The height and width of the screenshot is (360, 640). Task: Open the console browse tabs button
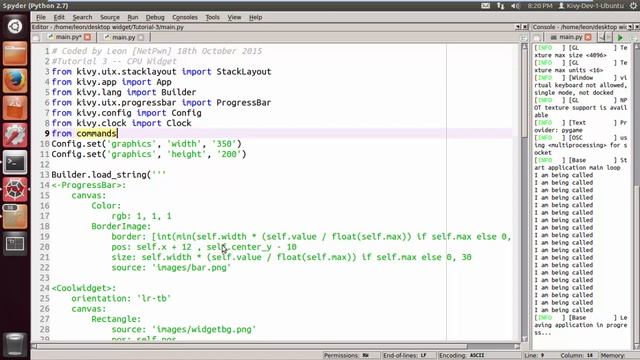click(537, 38)
